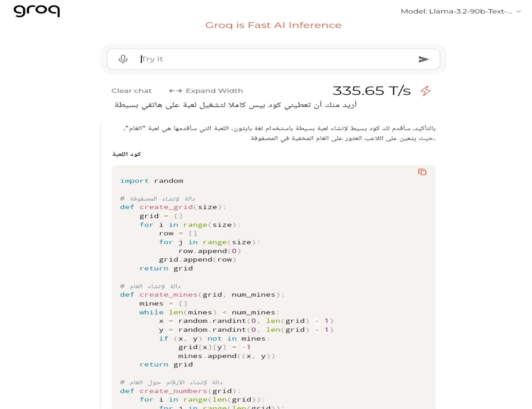Click the 'import random' code line

tap(152, 181)
